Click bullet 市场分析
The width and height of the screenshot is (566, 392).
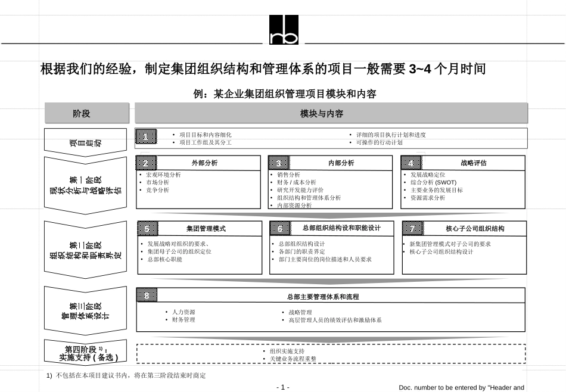(157, 183)
